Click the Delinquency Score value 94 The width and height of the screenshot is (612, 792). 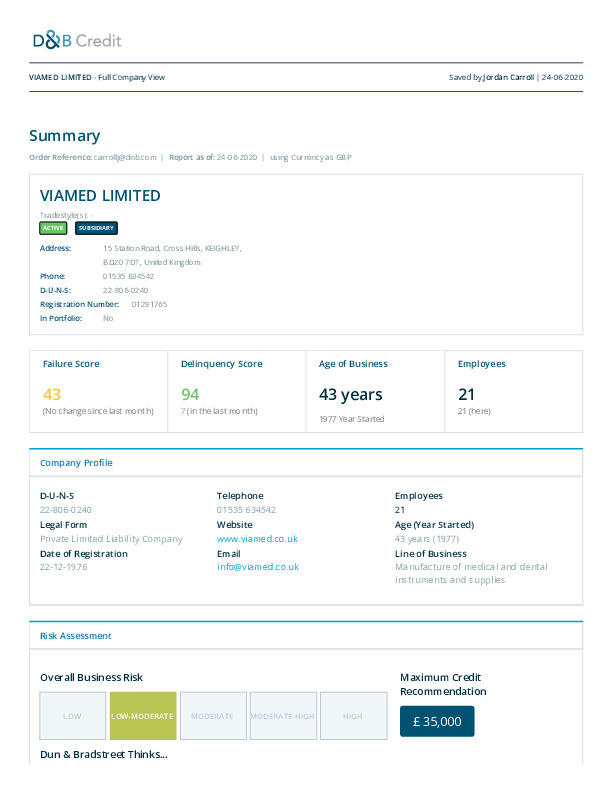tap(190, 394)
